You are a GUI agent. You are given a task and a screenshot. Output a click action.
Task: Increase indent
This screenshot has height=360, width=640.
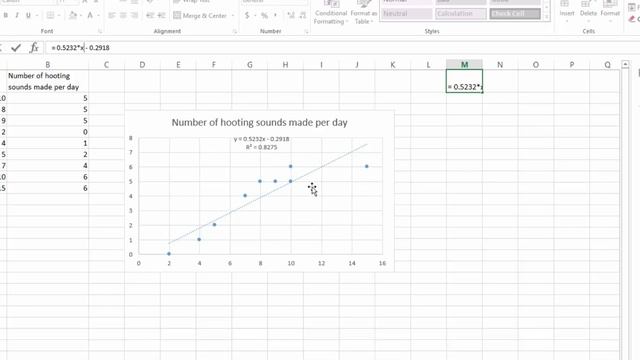161,16
